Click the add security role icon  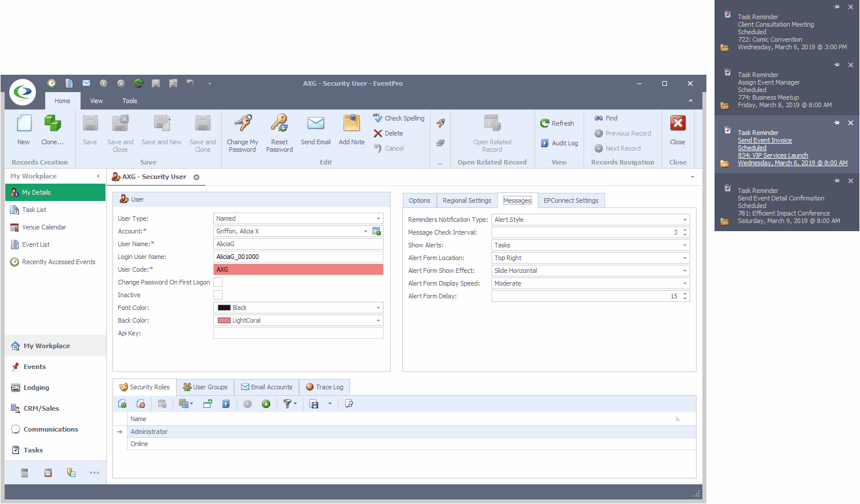[x=122, y=404]
